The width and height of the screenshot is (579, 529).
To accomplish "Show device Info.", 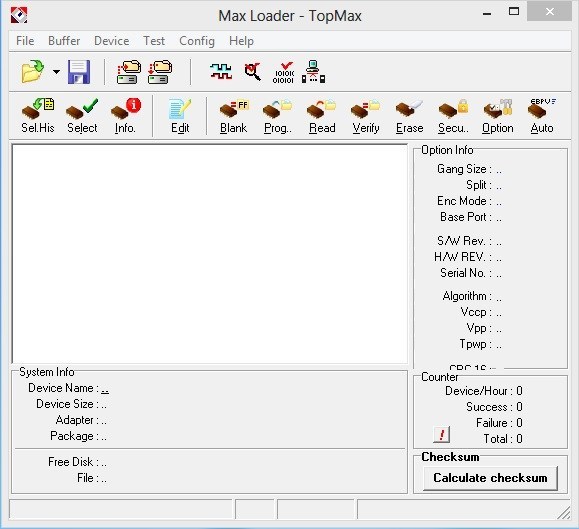I will tap(125, 116).
